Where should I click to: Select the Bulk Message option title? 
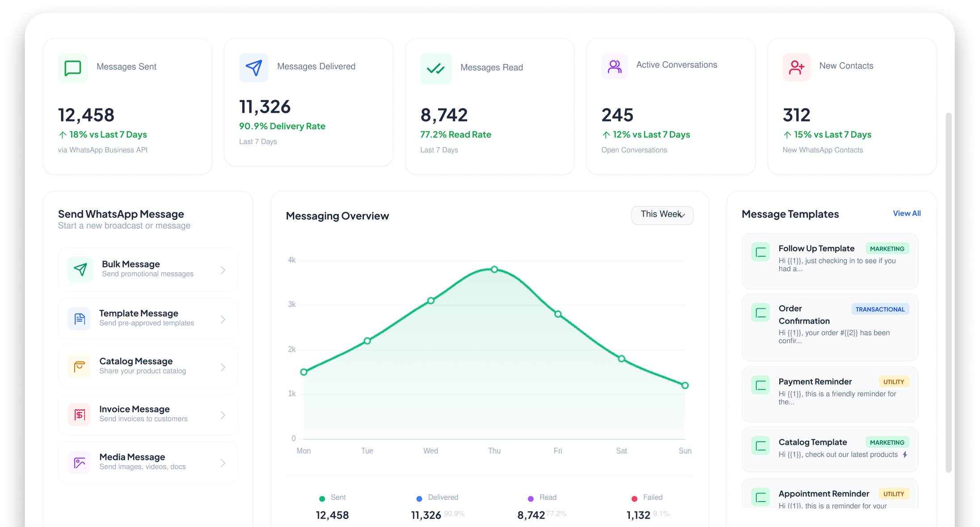tap(131, 264)
